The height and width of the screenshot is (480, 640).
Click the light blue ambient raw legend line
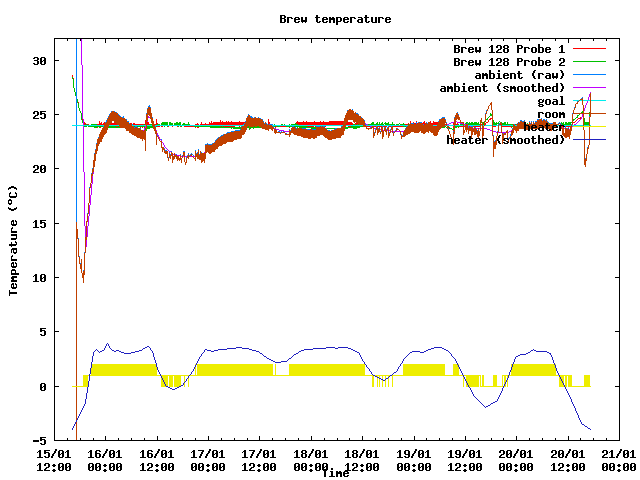[x=589, y=75]
